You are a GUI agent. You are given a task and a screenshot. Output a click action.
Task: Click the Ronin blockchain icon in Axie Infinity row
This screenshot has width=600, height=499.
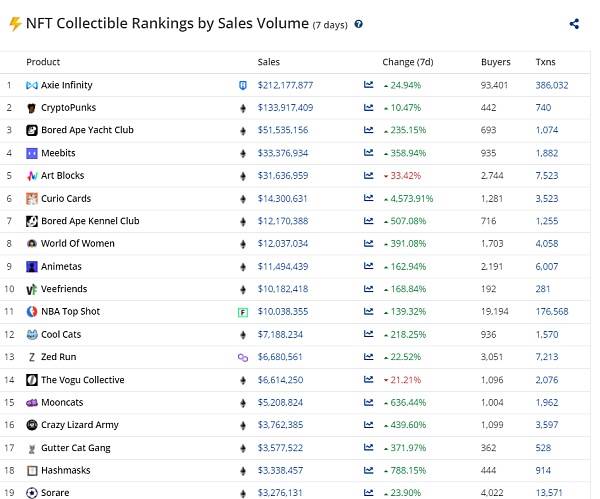pyautogui.click(x=243, y=85)
